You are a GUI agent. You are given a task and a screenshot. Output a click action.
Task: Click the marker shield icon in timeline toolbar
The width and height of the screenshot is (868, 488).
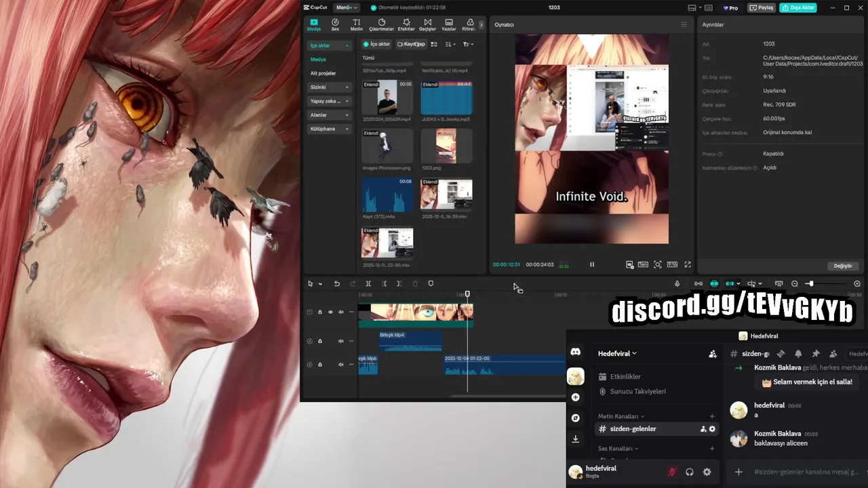(x=431, y=284)
